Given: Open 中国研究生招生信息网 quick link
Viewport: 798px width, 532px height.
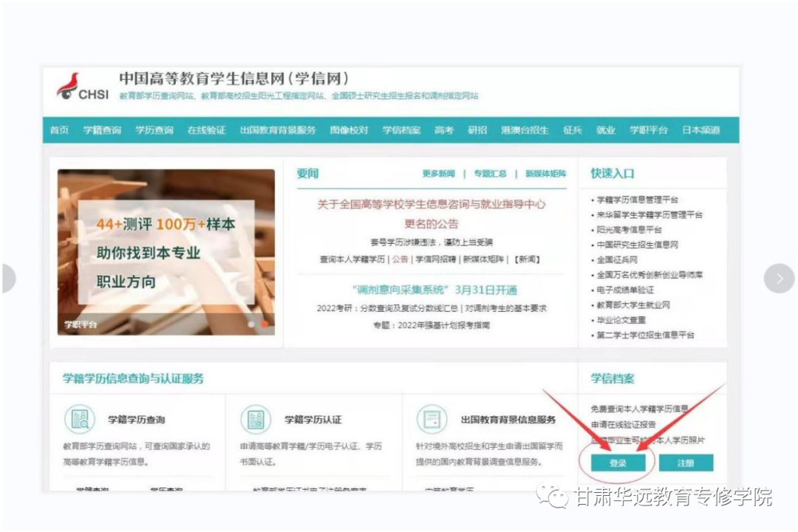Looking at the screenshot, I should coord(637,245).
